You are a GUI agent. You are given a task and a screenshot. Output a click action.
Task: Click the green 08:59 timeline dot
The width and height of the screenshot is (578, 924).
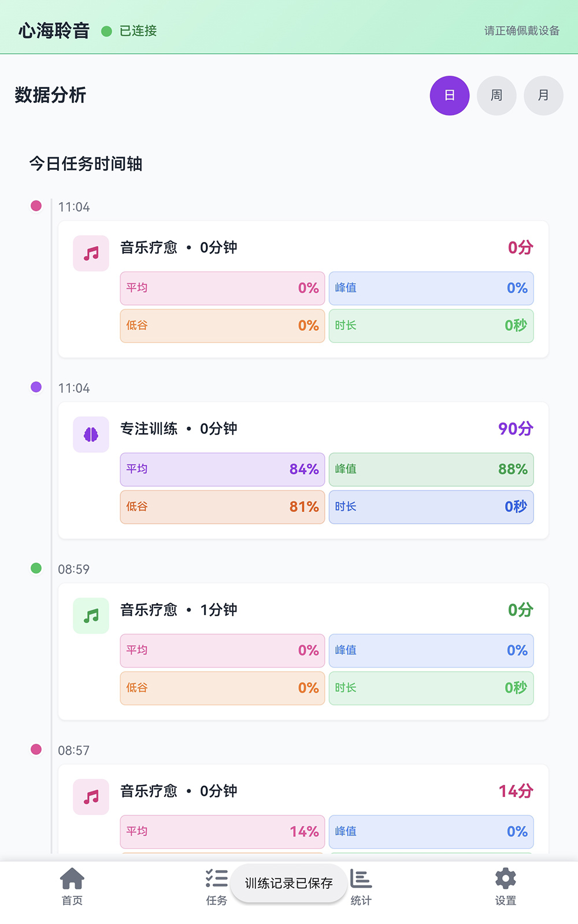36,568
